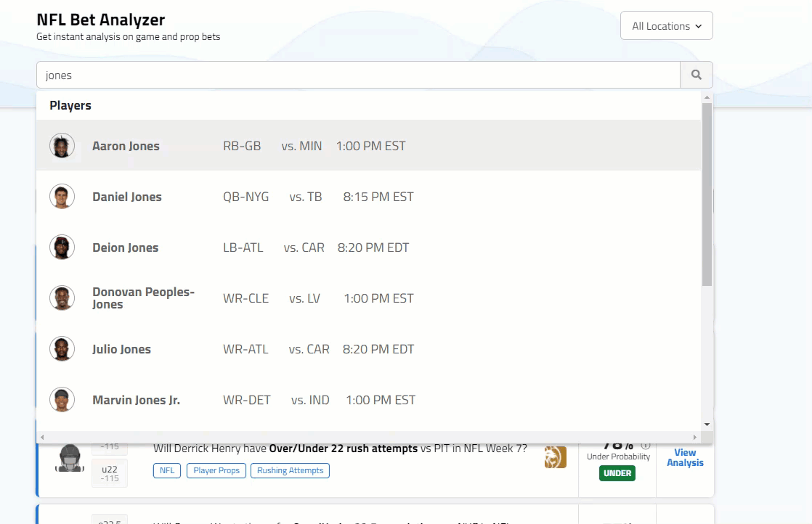Select Aaron Jones from player results
812x524 pixels.
tap(369, 146)
